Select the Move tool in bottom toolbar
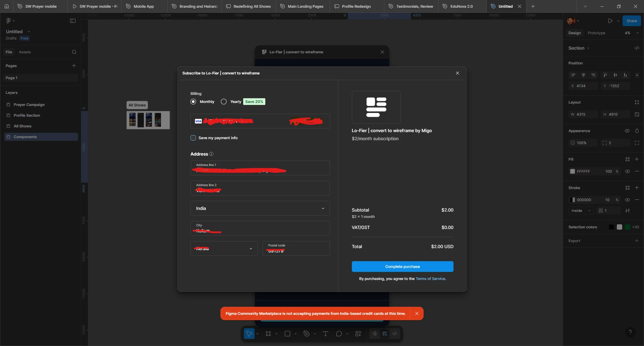 [249, 334]
